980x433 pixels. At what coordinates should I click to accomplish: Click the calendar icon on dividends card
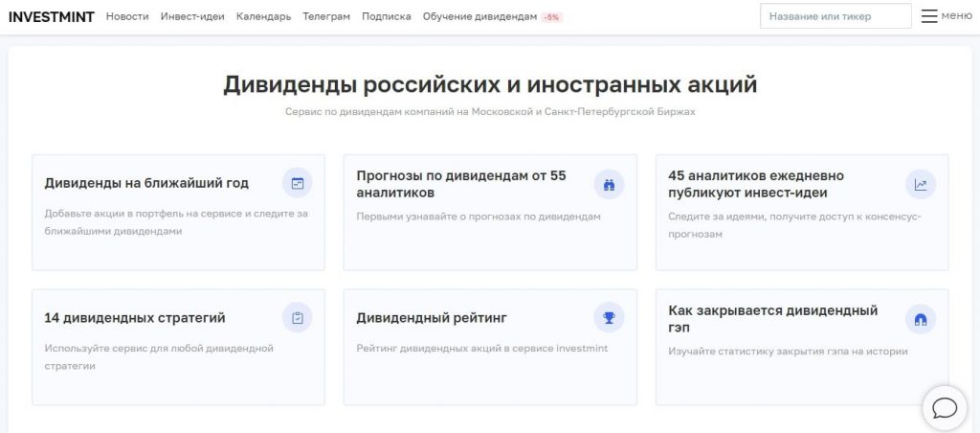(297, 183)
